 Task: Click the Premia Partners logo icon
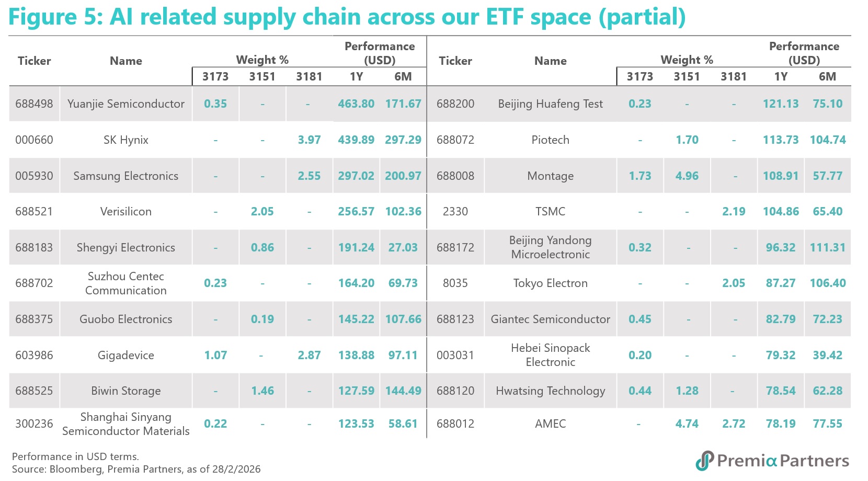pos(704,461)
